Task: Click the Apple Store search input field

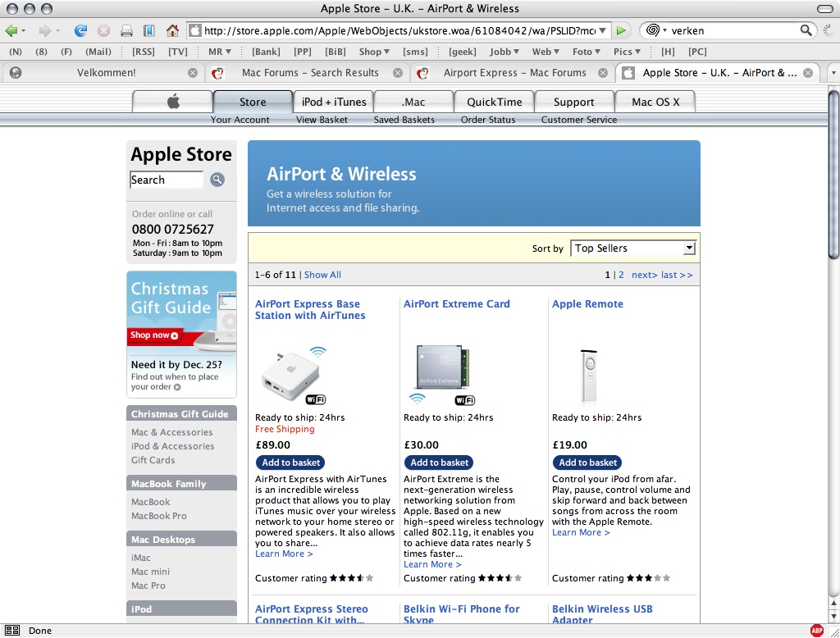Action: (167, 180)
